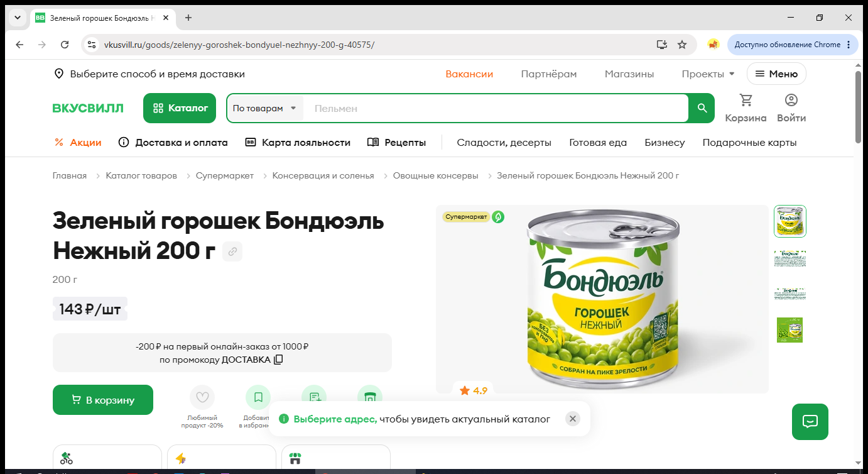Go to Консервация и соленья breadcrumb
The image size is (868, 474).
323,175
